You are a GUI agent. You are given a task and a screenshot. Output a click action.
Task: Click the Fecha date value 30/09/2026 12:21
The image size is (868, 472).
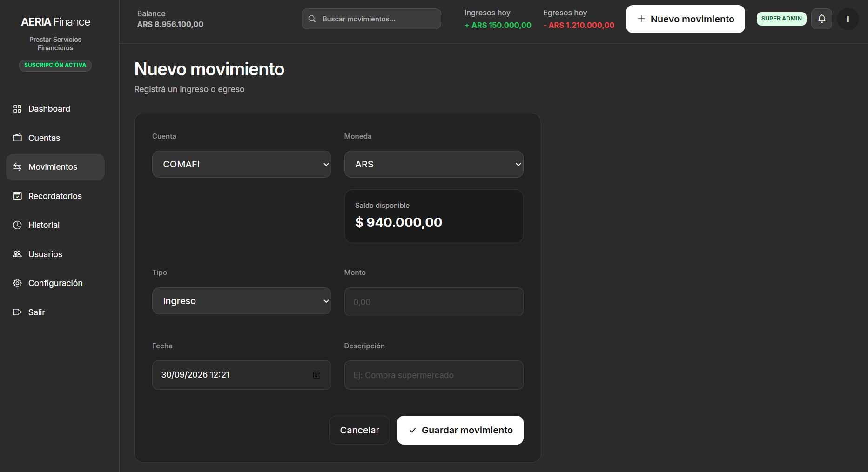(195, 375)
